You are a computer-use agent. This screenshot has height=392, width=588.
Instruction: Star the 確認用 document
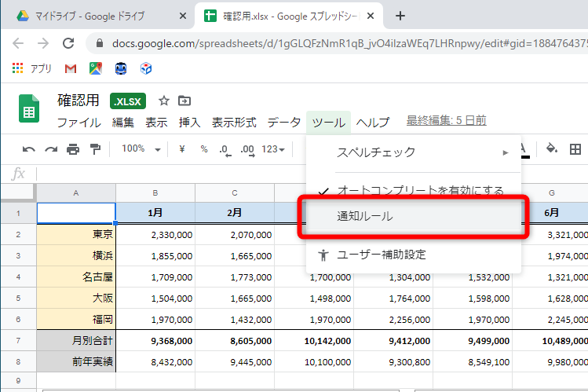point(163,101)
